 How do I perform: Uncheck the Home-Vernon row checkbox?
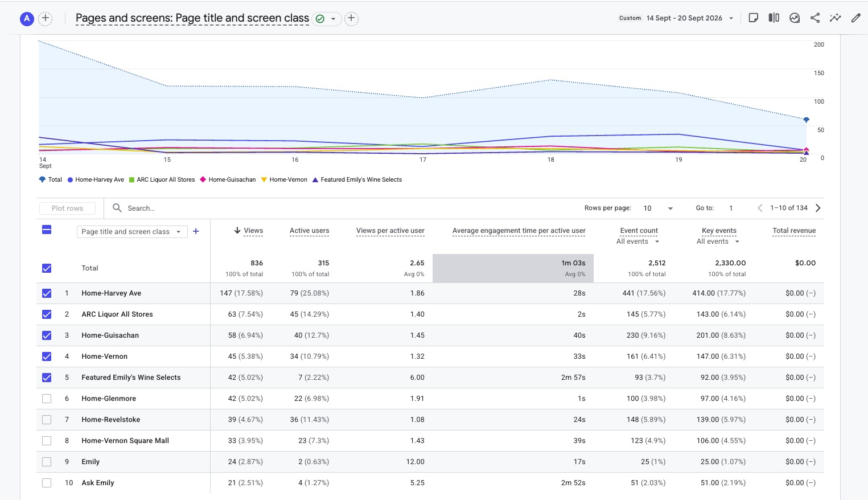tap(47, 356)
